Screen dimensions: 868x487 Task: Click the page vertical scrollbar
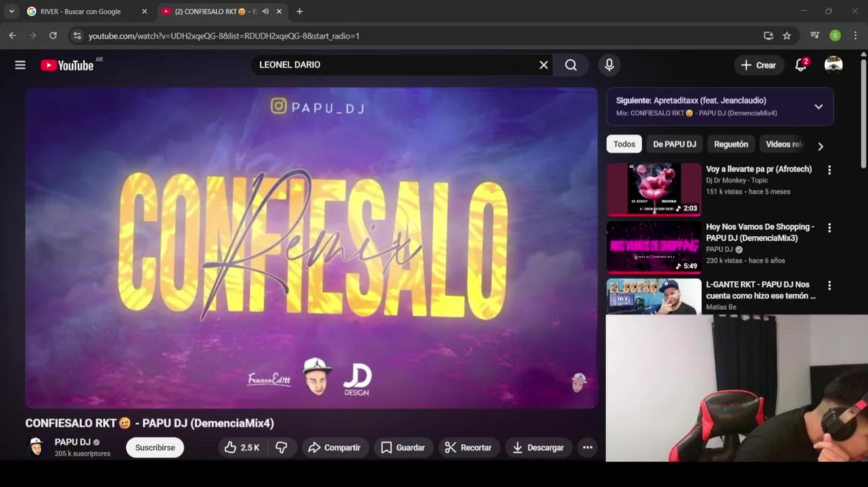[863, 115]
